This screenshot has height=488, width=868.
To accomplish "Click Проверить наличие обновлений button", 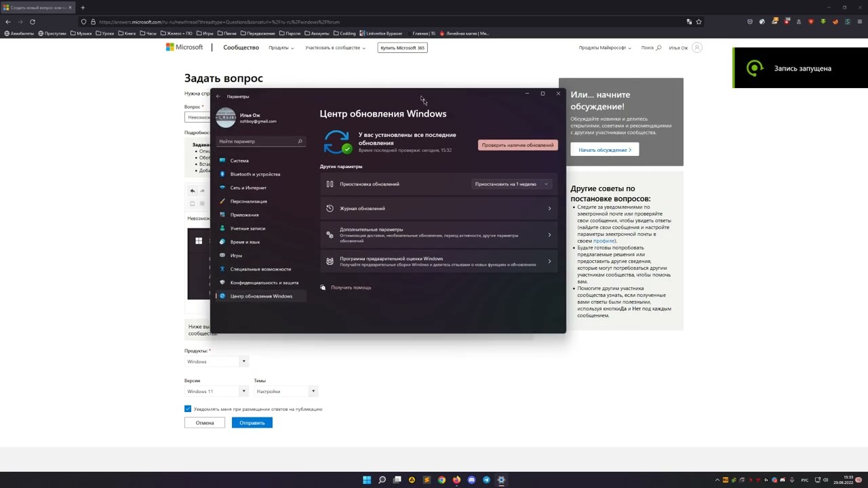I will [x=517, y=145].
